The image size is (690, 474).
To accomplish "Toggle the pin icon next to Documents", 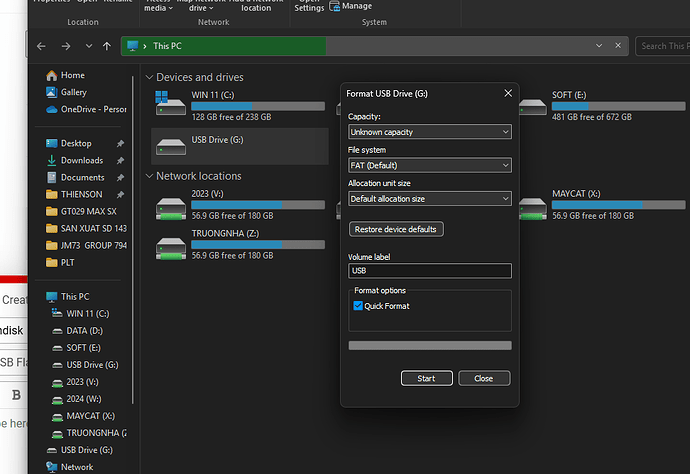I will click(120, 177).
